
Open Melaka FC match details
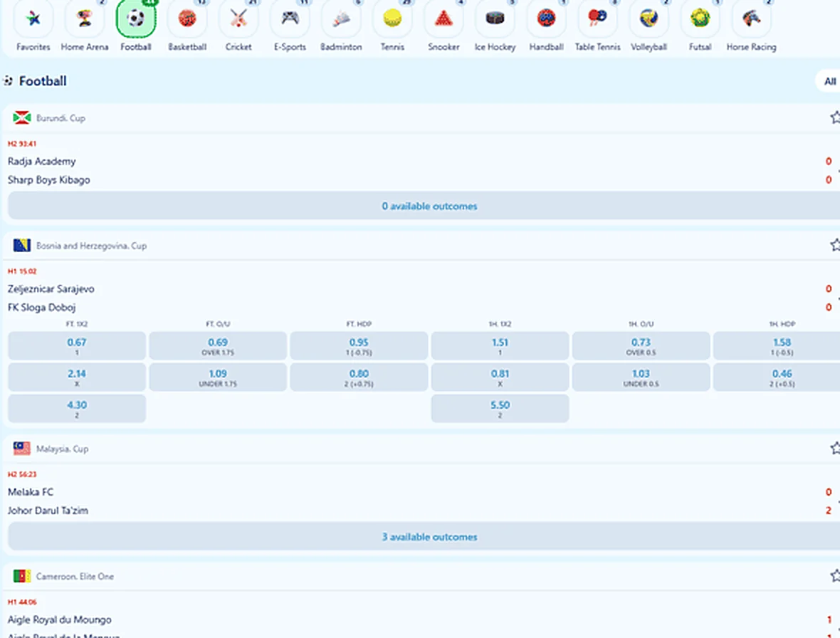pos(31,492)
